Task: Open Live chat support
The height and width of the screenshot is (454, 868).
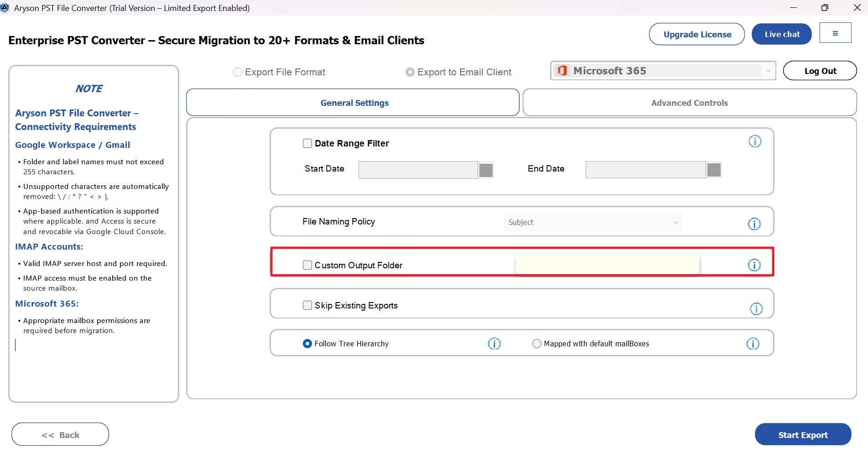Action: click(782, 34)
